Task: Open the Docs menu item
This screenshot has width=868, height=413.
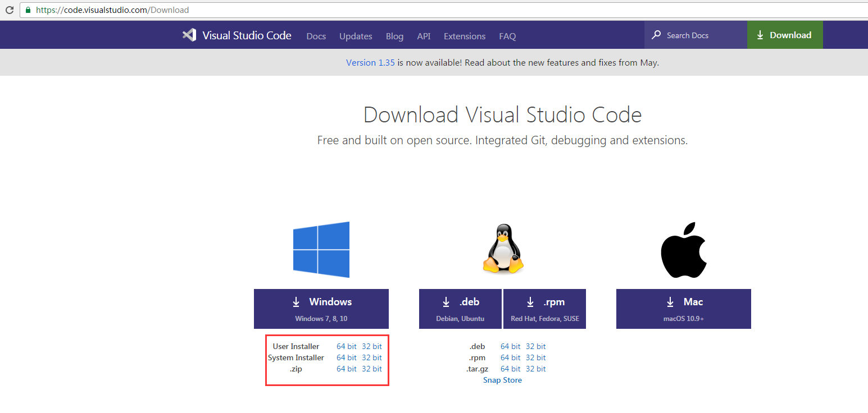Action: point(316,36)
